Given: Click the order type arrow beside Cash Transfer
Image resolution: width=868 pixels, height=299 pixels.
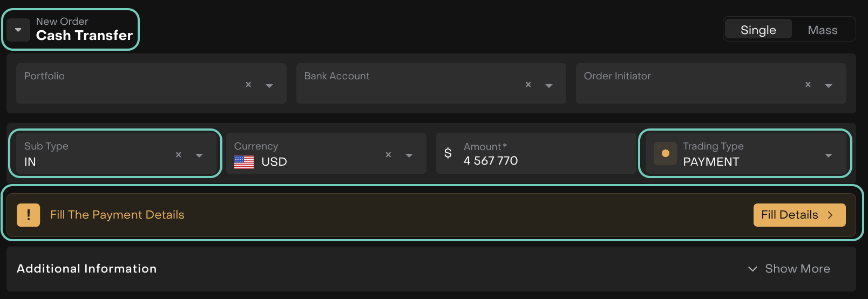Looking at the screenshot, I should [18, 30].
